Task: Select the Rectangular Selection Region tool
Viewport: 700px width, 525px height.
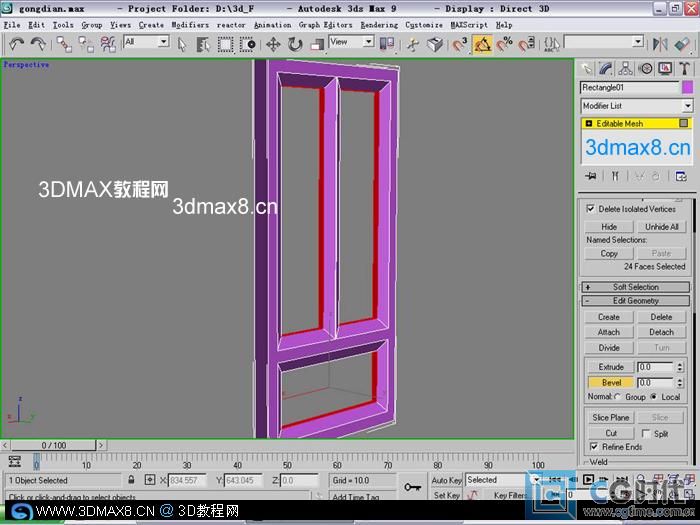Action: tap(225, 44)
